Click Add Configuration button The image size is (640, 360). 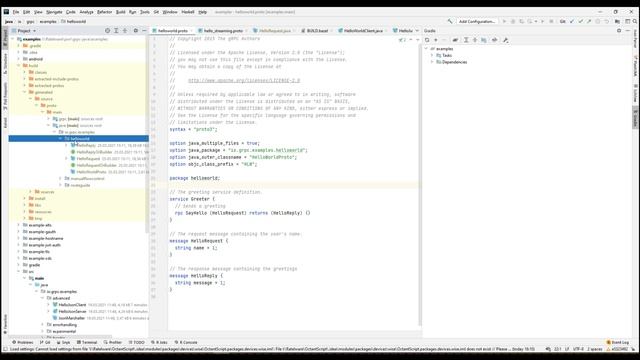coord(476,21)
